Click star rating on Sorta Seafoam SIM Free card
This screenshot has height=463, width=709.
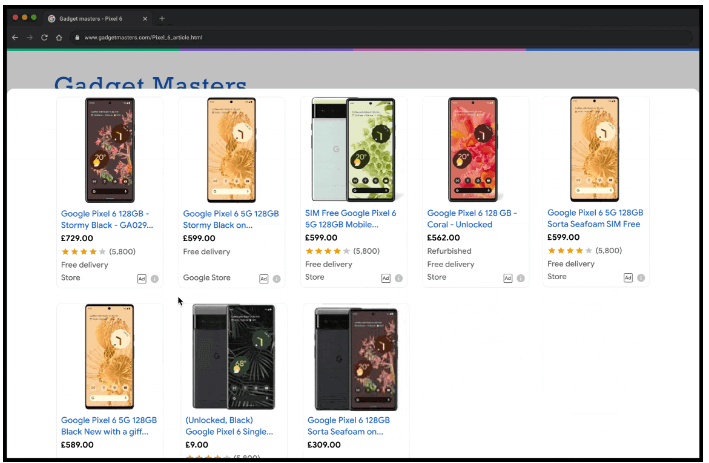click(570, 251)
